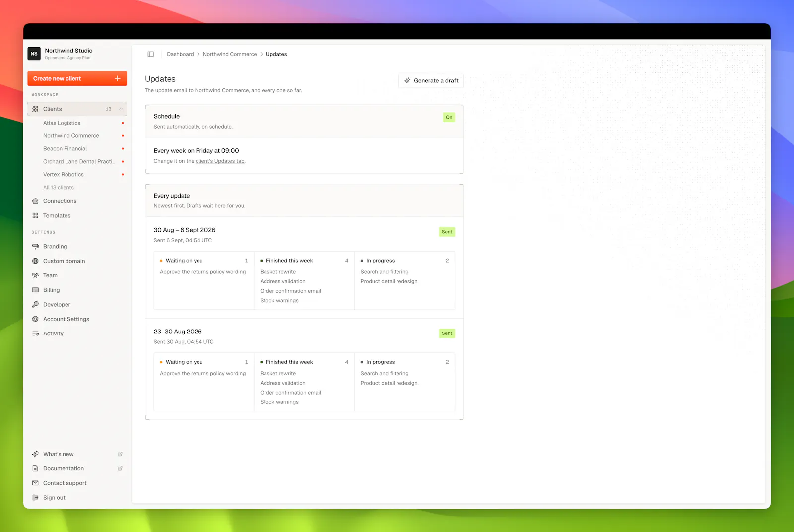Click Create new client button
The height and width of the screenshot is (532, 794).
point(77,79)
